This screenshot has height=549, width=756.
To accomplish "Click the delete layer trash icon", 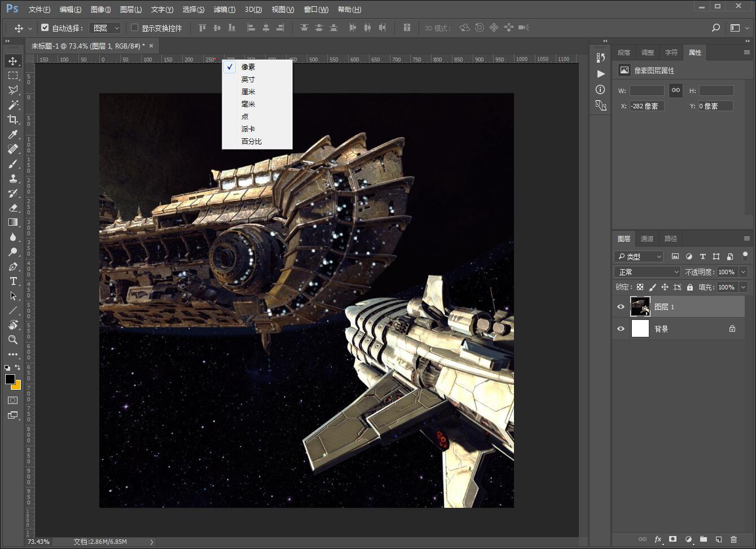I will tap(733, 539).
